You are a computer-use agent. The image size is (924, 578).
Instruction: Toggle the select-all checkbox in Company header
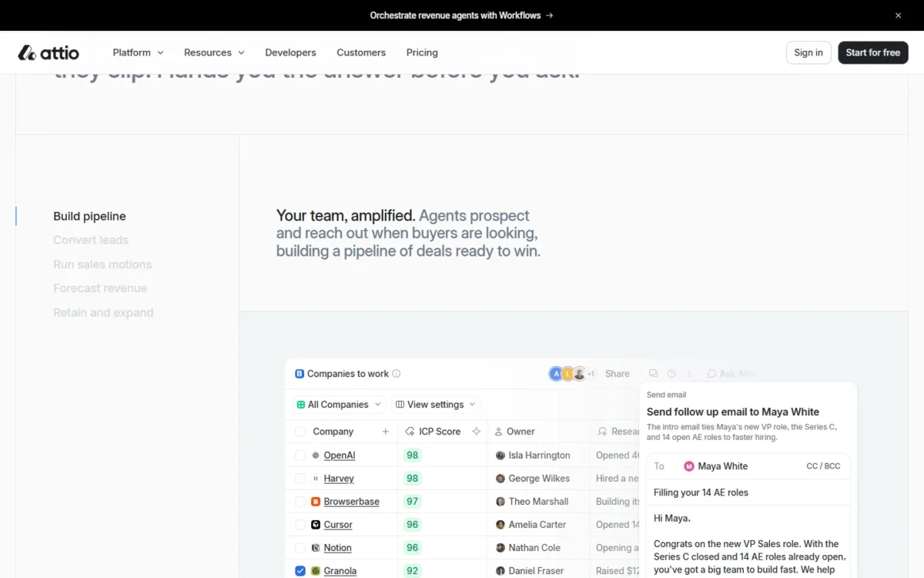tap(300, 432)
